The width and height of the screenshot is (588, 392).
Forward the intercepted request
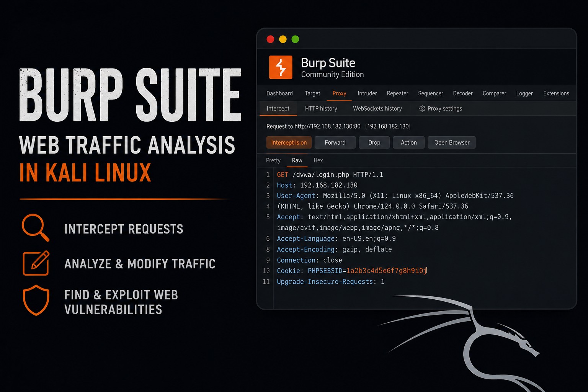coord(335,142)
